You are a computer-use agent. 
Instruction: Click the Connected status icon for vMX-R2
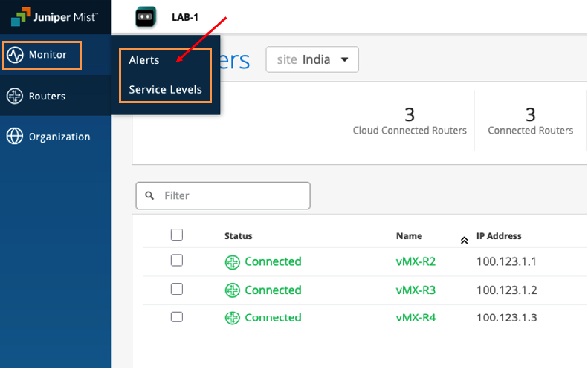233,261
